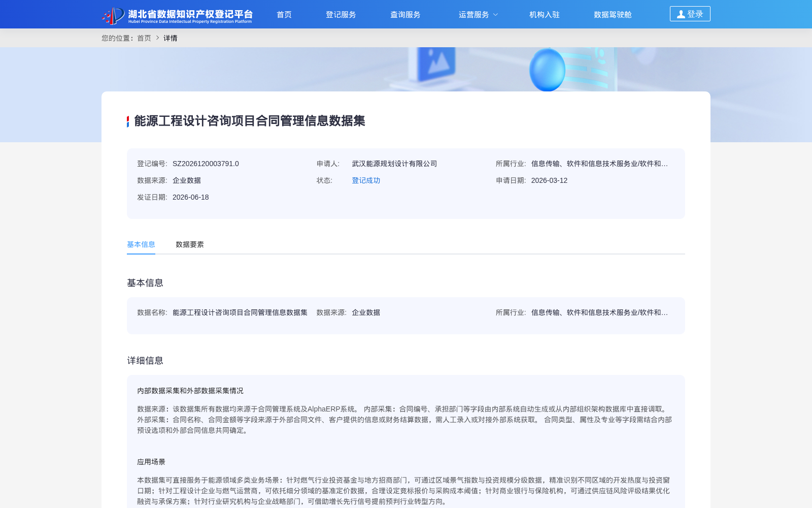Click 数据名称 value in 基本信息 section

click(x=240, y=312)
